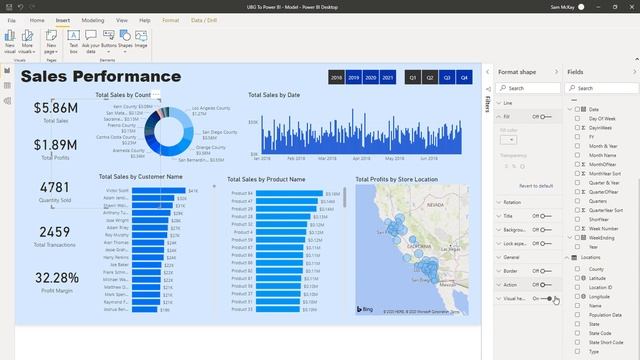
Task: Click the sigma icon beside Week Number
Action: click(584, 229)
